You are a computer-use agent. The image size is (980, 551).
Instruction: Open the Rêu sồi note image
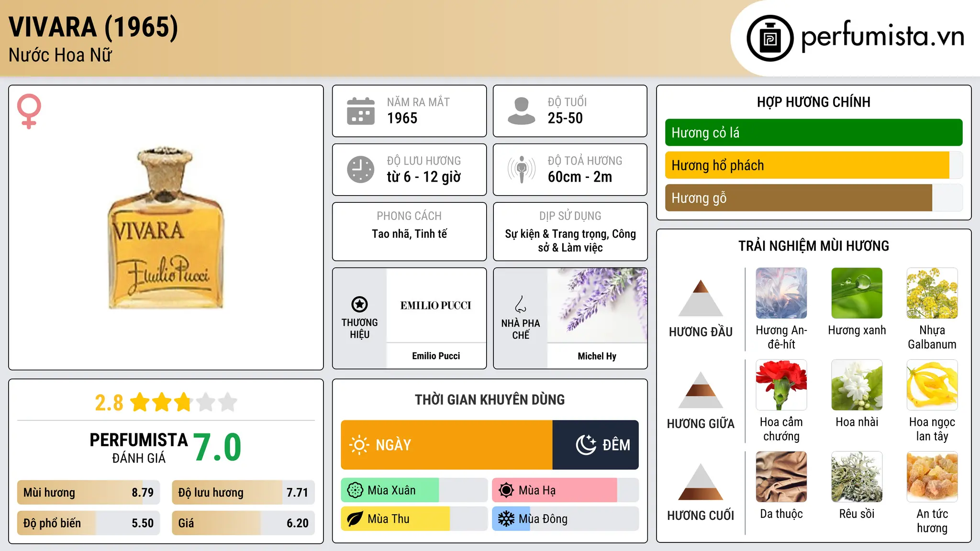tap(857, 477)
